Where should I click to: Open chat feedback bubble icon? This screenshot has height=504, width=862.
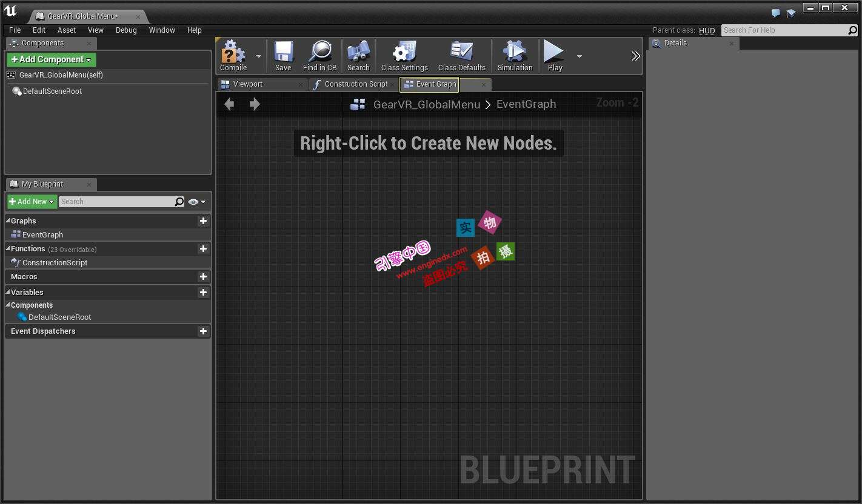coord(776,13)
